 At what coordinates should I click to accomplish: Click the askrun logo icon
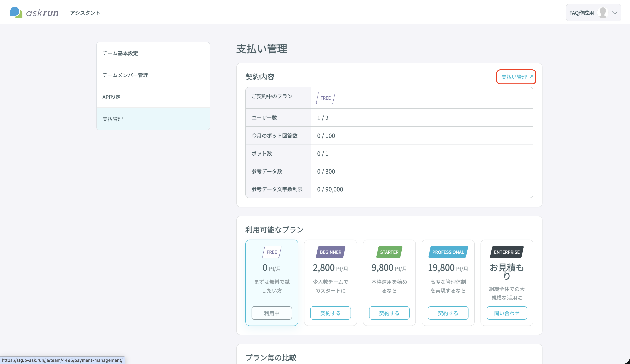click(x=16, y=13)
